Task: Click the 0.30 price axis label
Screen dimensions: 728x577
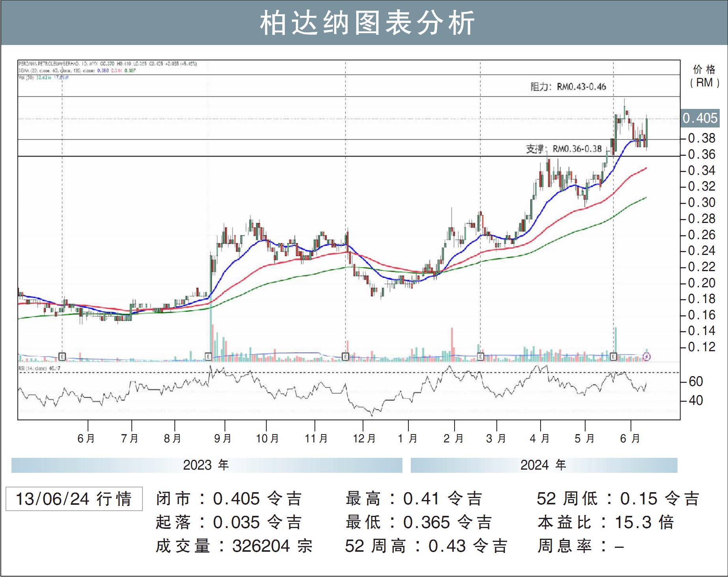Action: 702,202
